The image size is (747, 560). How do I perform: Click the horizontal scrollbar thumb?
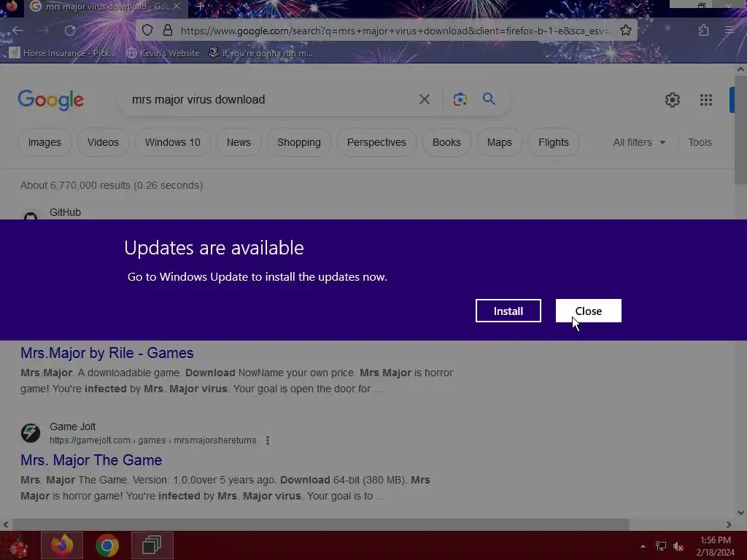(320, 524)
